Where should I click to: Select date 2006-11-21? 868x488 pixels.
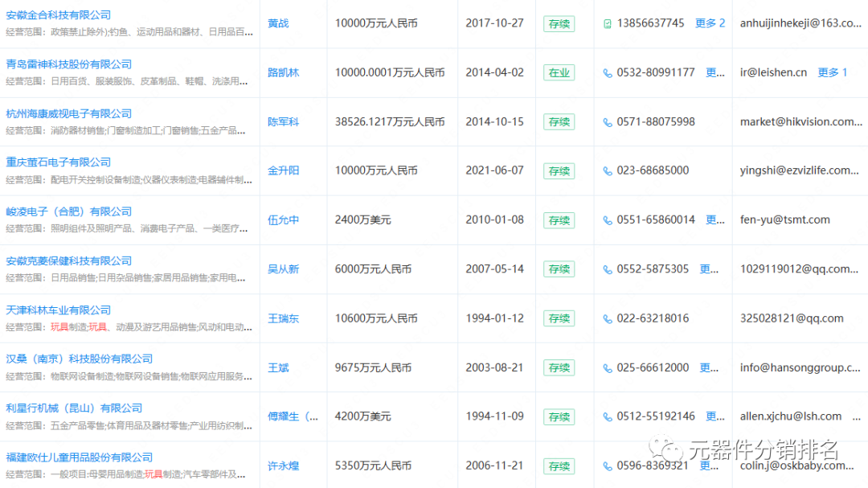[494, 465]
